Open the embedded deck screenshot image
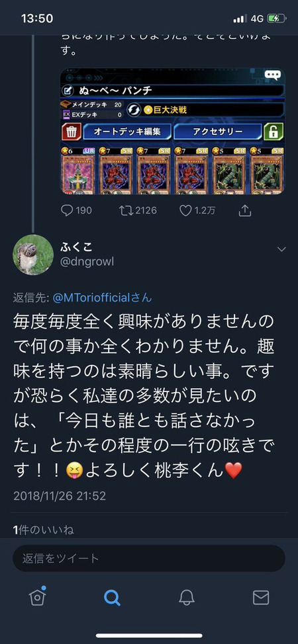The width and height of the screenshot is (298, 644). [172, 131]
